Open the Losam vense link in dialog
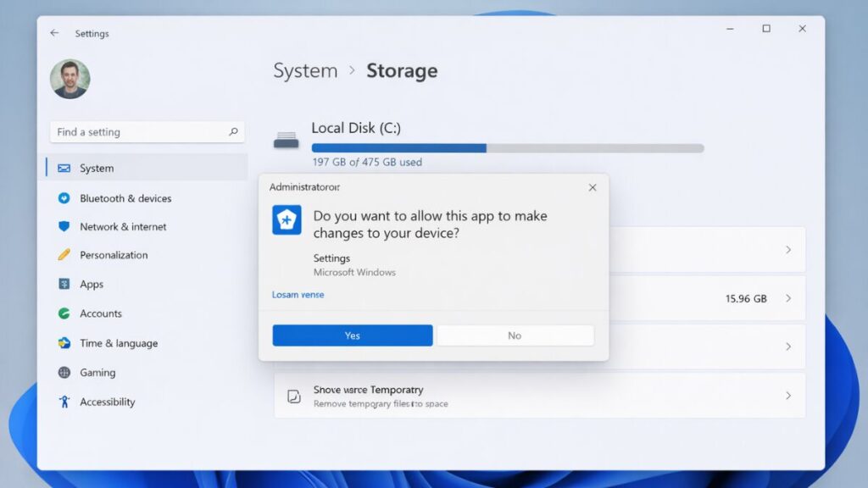Viewport: 868px width, 488px height. pyautogui.click(x=297, y=294)
